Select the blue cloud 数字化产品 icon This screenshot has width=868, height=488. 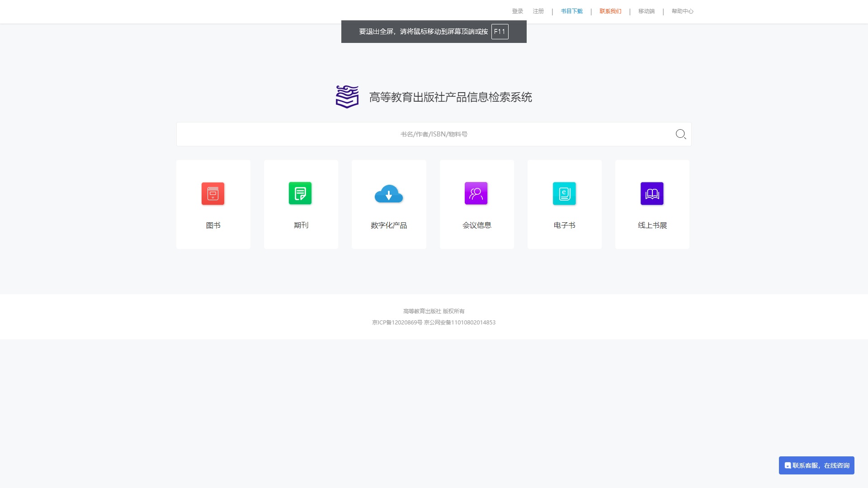click(x=389, y=194)
